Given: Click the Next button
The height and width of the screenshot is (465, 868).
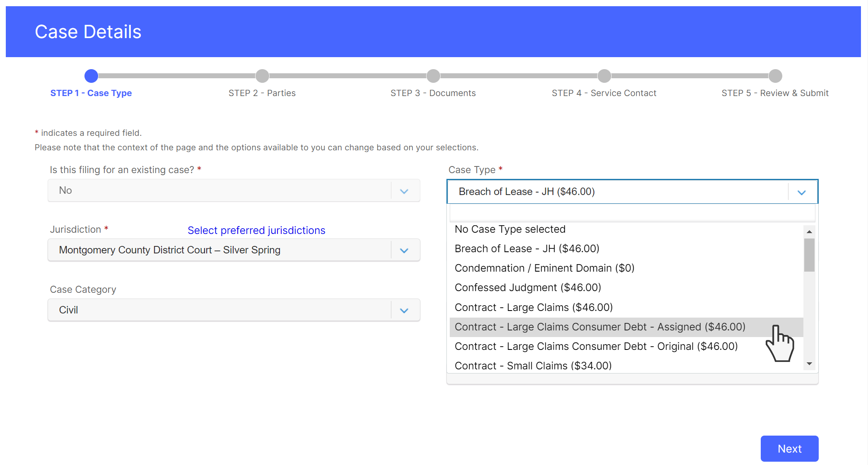Looking at the screenshot, I should (789, 448).
